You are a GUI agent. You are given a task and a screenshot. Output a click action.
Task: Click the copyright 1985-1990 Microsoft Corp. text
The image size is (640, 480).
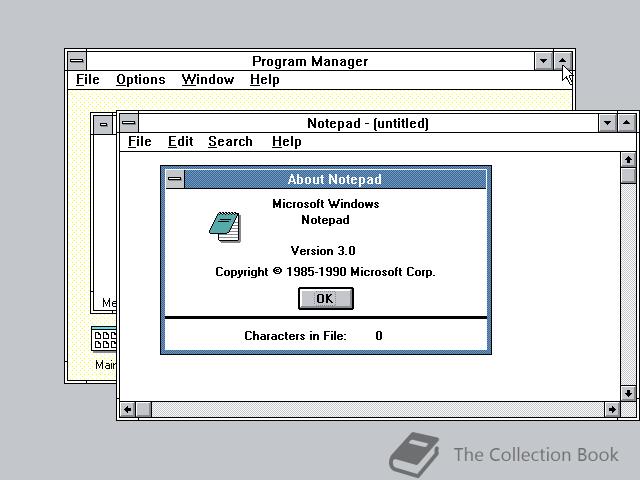click(x=325, y=272)
